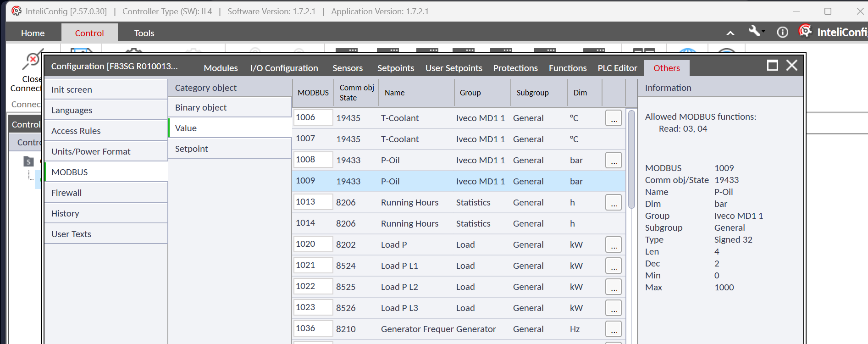Click the Name column header

click(417, 93)
